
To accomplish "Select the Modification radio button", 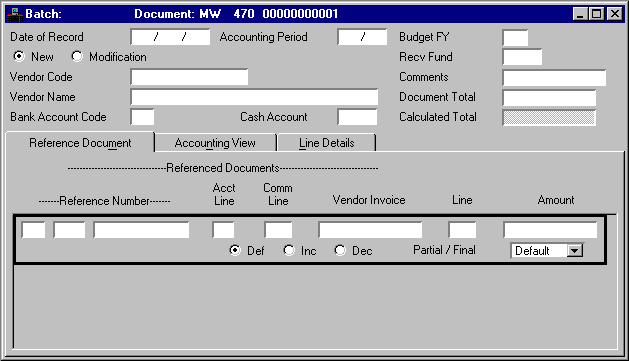I will 77,56.
